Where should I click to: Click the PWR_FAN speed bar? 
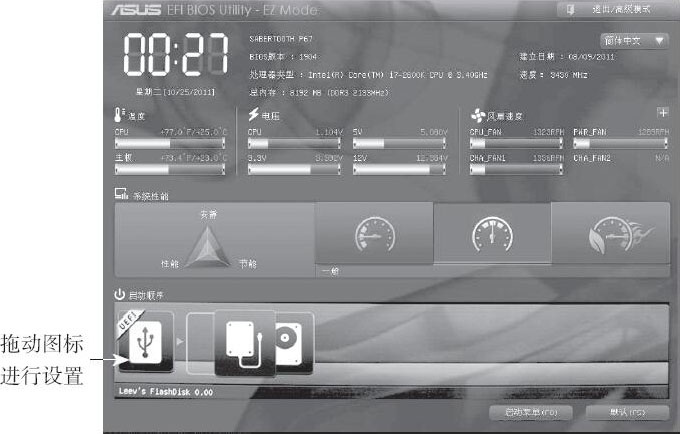coord(620,143)
